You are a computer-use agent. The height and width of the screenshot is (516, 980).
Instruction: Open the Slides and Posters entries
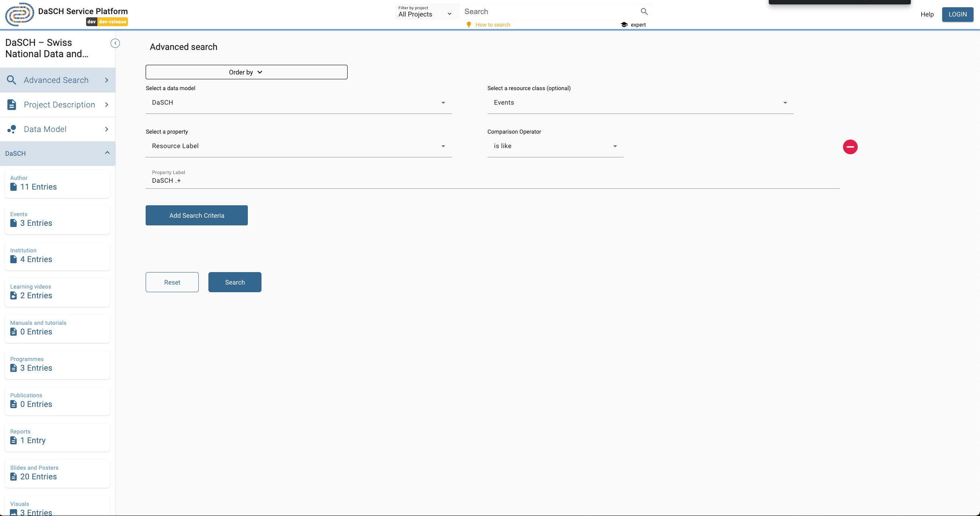tap(57, 473)
